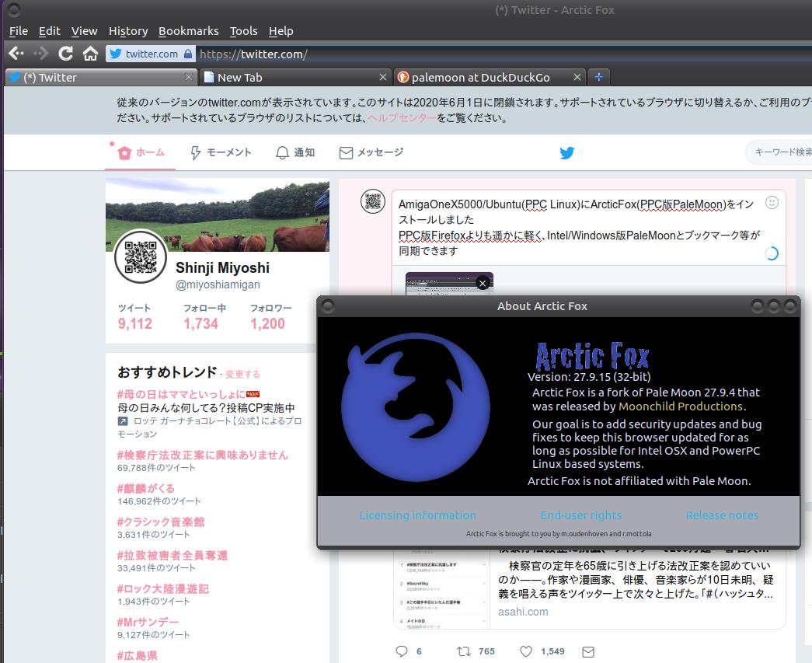Click 変更する next to trends heading
The height and width of the screenshot is (663, 812).
242,374
